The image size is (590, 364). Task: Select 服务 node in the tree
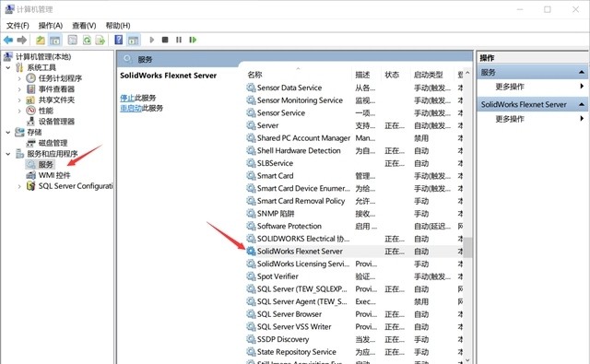tap(46, 165)
